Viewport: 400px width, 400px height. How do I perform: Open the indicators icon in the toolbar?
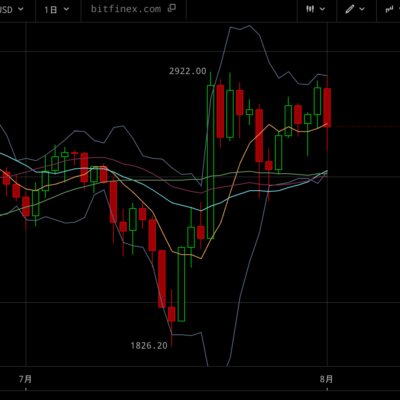coord(389,9)
